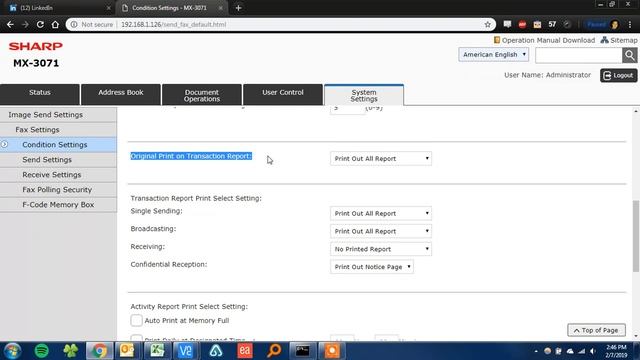
Task: Open Single Sending report dropdown
Action: (x=381, y=213)
